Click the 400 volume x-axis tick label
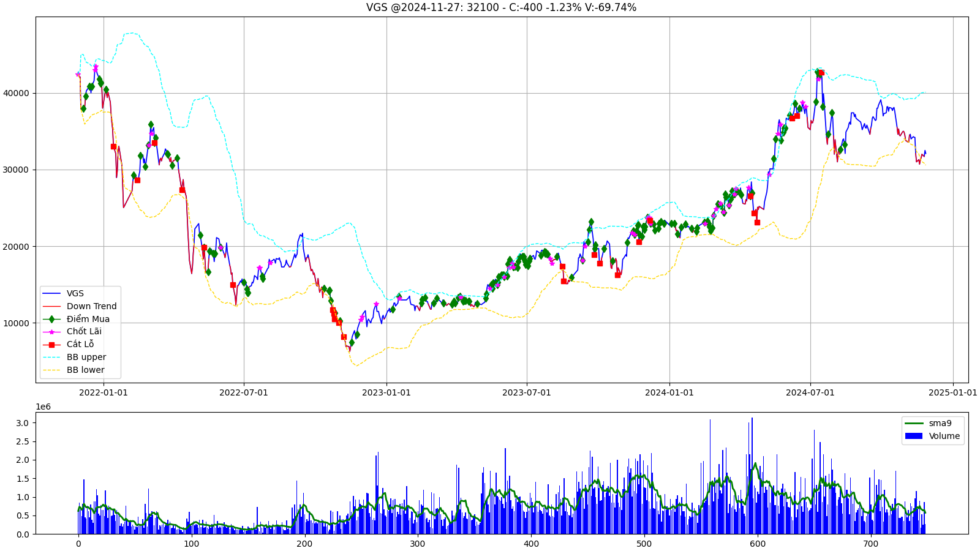This screenshot has width=980, height=551. 532,544
